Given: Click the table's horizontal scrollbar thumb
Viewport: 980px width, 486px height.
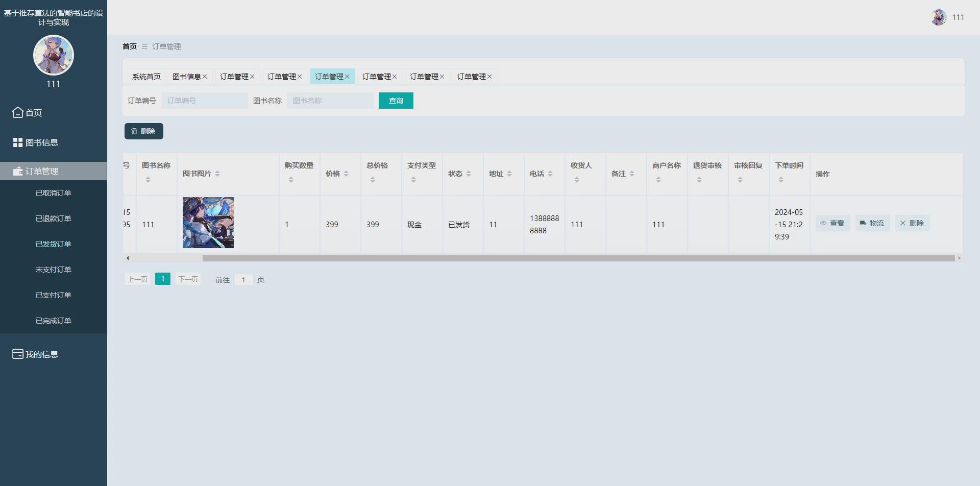Looking at the screenshot, I should click(x=579, y=258).
